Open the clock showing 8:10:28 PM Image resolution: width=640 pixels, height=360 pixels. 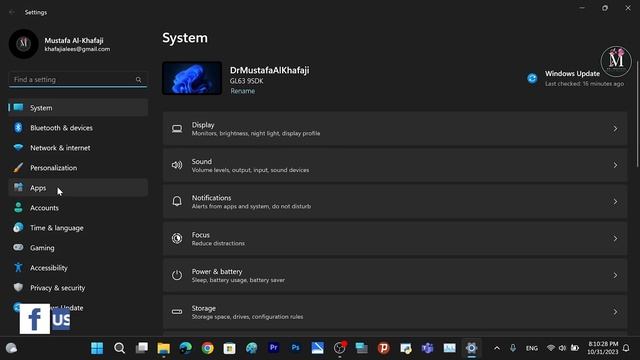pos(603,348)
